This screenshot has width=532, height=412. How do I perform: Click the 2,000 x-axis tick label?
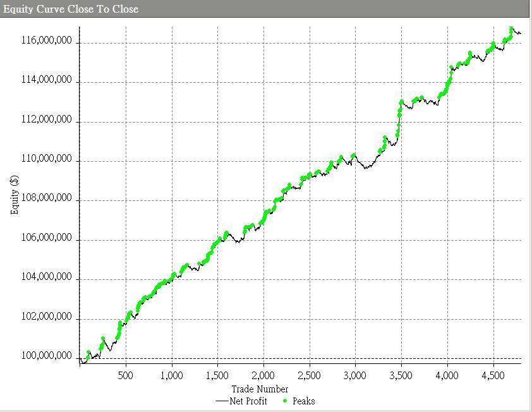coord(263,375)
